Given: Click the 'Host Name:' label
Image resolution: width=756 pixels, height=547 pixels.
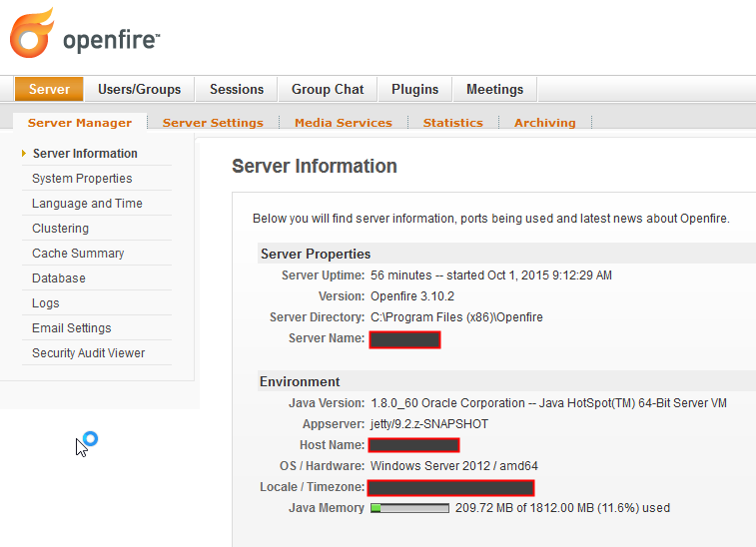Looking at the screenshot, I should [x=333, y=445].
